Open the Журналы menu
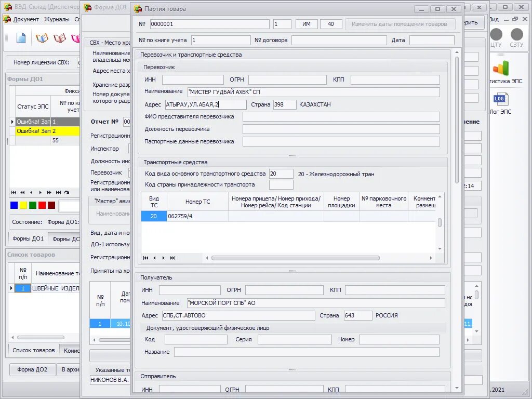Screen dimensions: 532x399 click(x=57, y=19)
